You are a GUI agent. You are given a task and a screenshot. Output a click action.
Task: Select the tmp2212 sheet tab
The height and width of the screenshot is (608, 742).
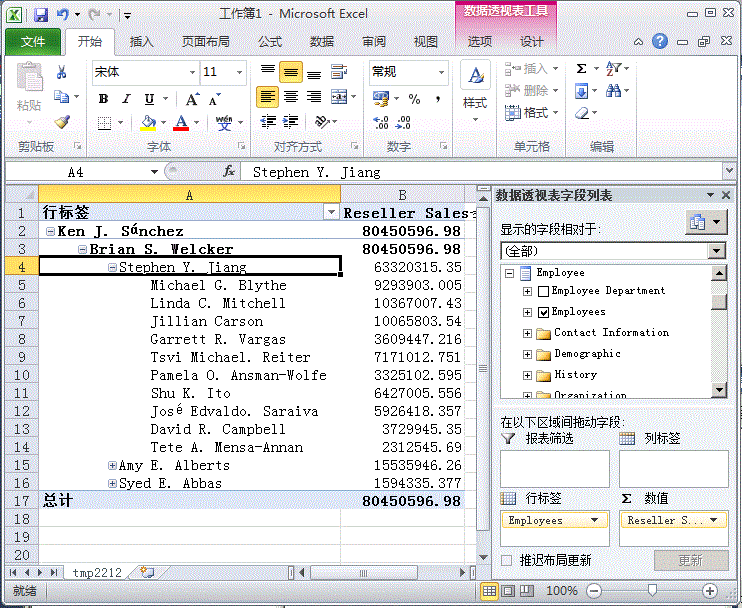tap(97, 573)
